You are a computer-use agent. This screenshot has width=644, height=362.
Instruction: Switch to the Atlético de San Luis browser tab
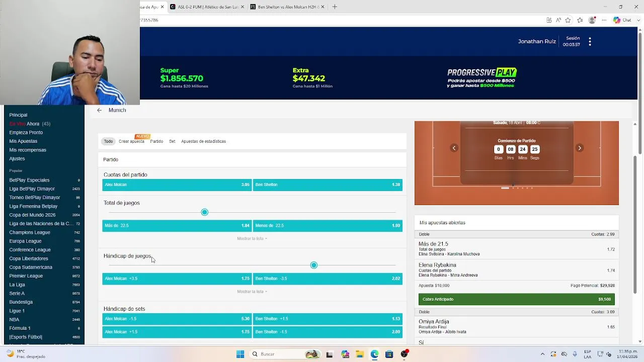[x=207, y=7]
